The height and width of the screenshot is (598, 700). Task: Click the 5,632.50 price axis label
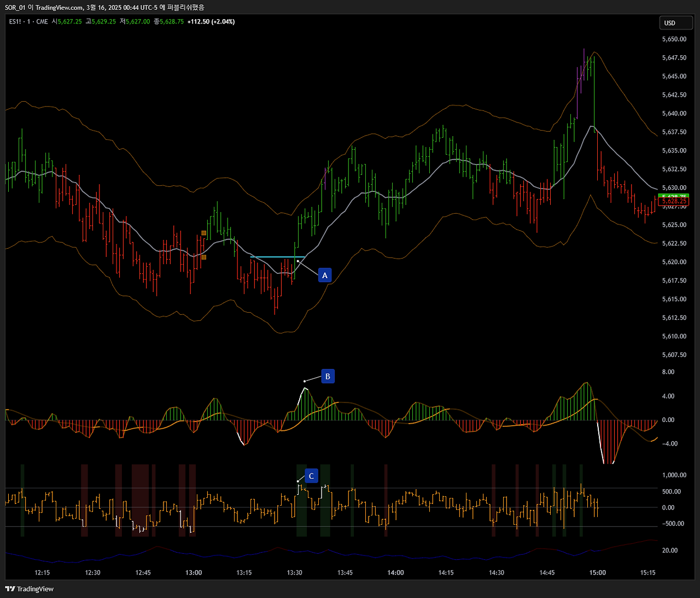pos(674,169)
